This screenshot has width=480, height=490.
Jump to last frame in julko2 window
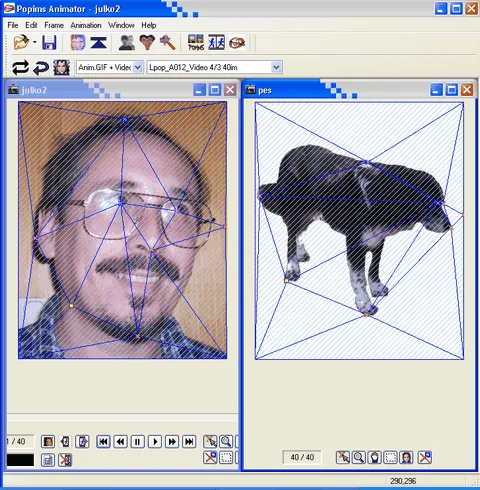tap(189, 442)
